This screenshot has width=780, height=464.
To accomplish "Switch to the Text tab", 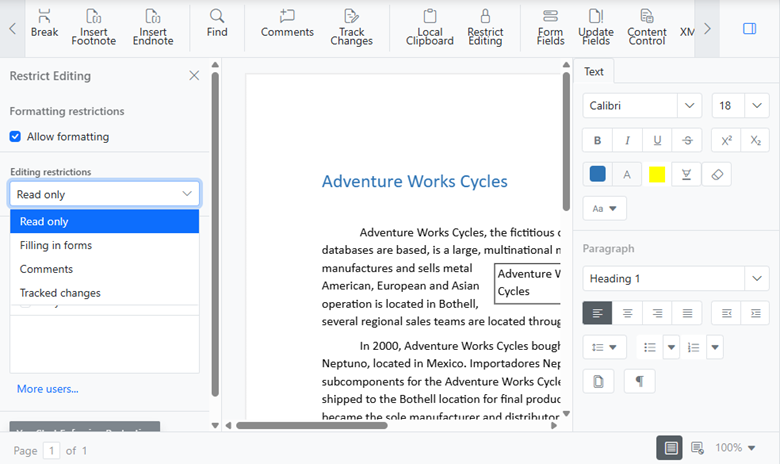I will 593,72.
